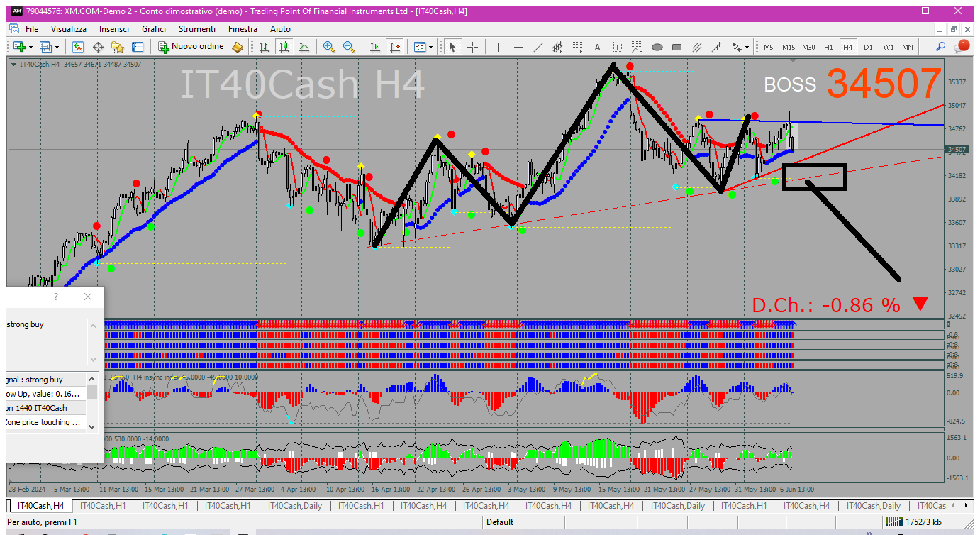Expand the profiles dropdown arrow
The image size is (980, 535).
[57, 48]
